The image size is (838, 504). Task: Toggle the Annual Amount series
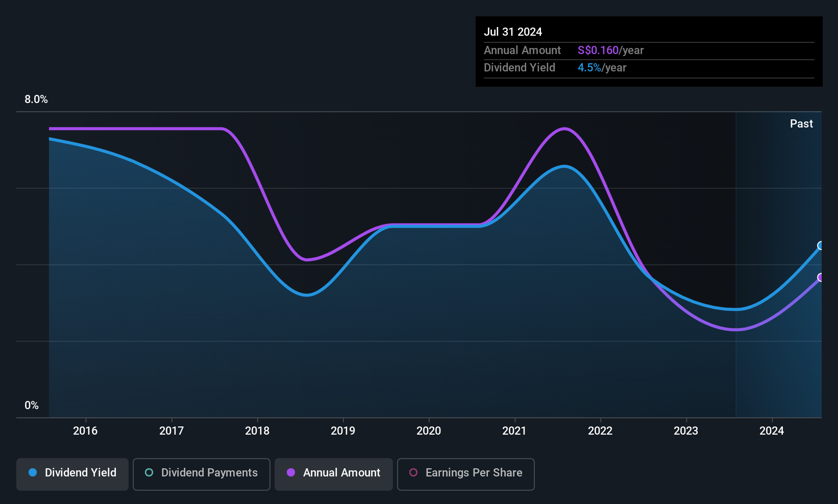[x=334, y=474]
